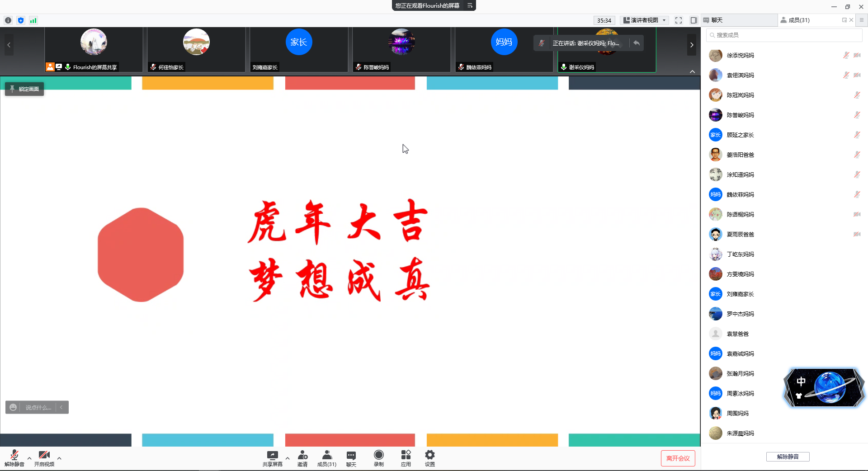Image resolution: width=868 pixels, height=471 pixels.
Task: Click the 共享屏幕 share screen icon
Action: tap(272, 455)
